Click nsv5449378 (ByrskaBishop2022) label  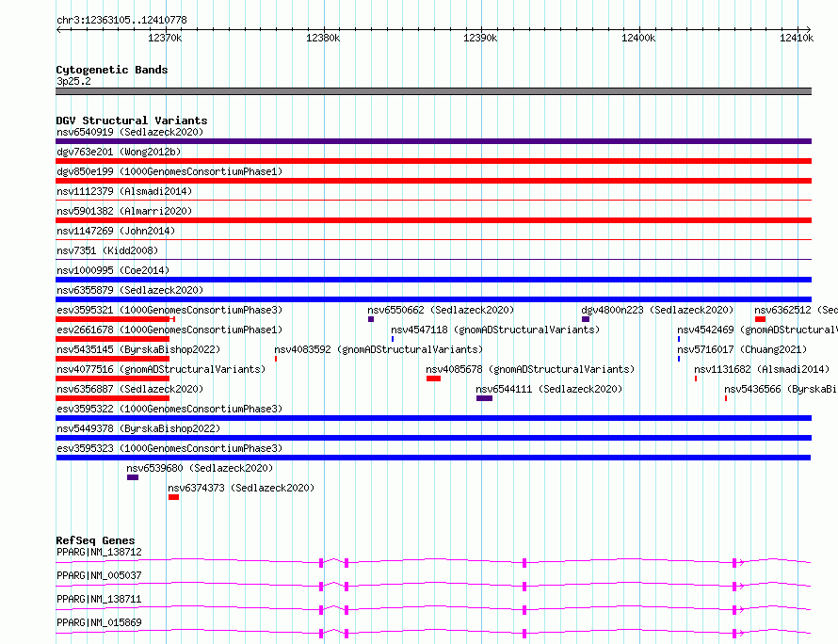138,428
